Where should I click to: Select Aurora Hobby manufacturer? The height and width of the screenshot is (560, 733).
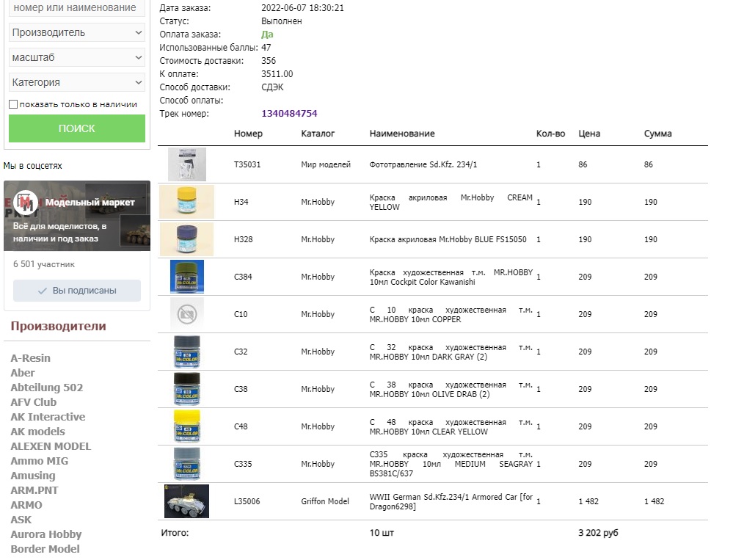click(45, 535)
